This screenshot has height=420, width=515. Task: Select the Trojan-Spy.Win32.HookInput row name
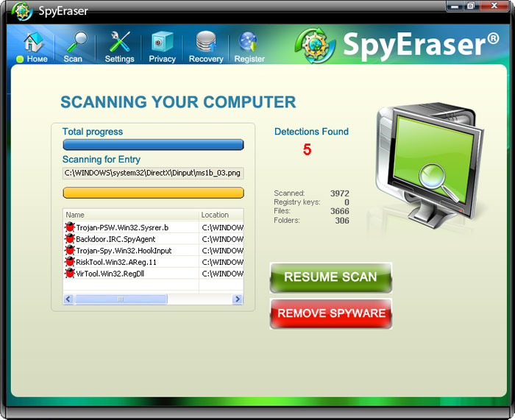point(124,251)
